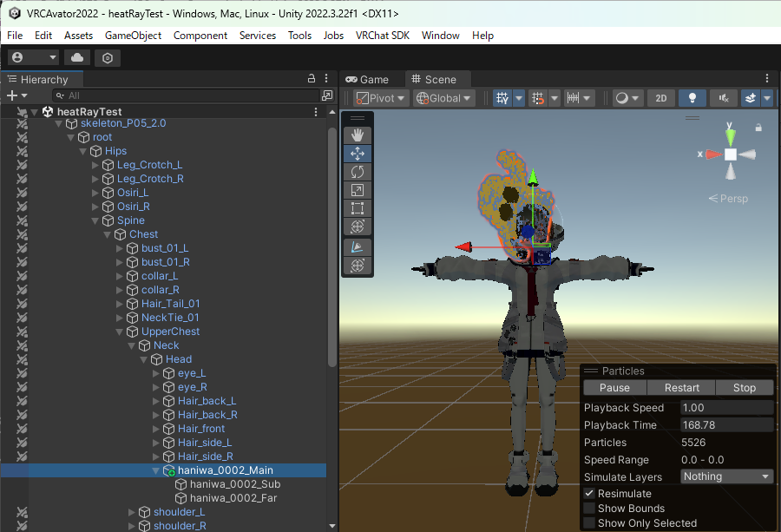Uncheck the Resimulate checkbox
The image size is (781, 532).
(590, 494)
